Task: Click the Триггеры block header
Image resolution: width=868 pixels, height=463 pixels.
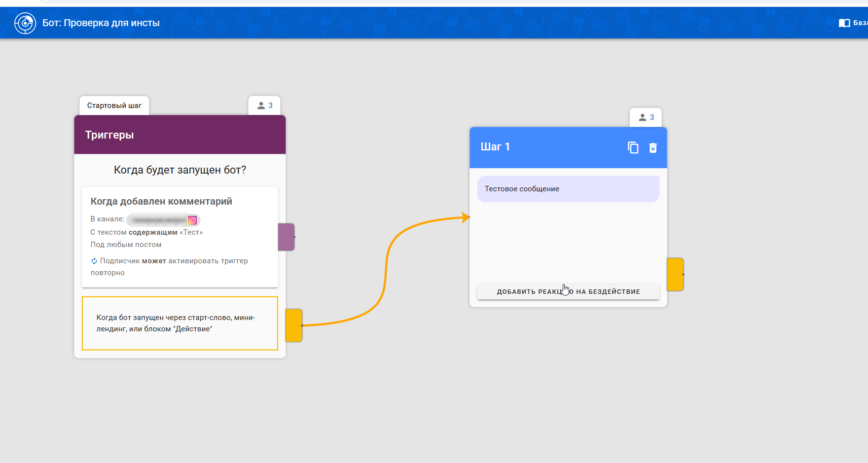Action: coord(180,135)
